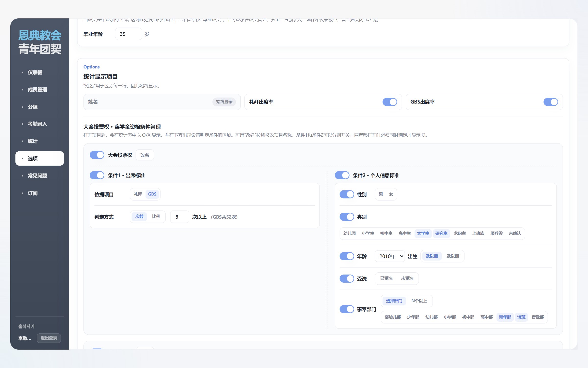Select 未受洗 option
This screenshot has width=588, height=368.
click(407, 278)
